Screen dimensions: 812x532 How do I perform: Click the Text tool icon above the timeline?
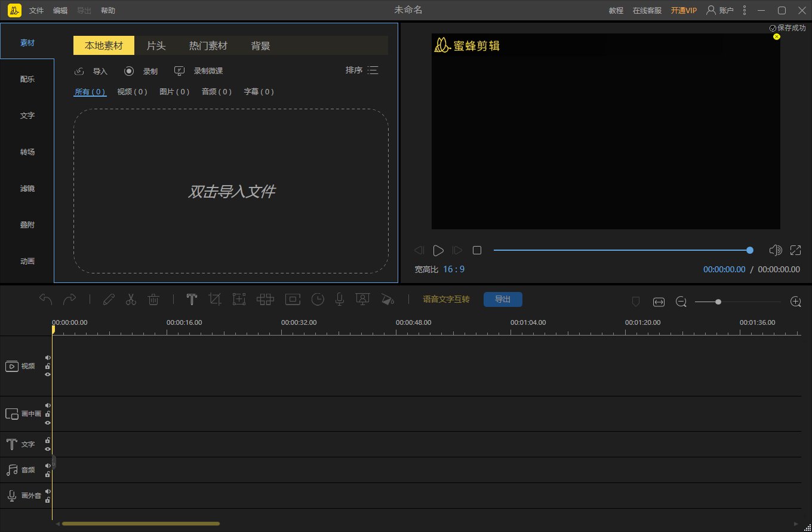click(x=192, y=299)
